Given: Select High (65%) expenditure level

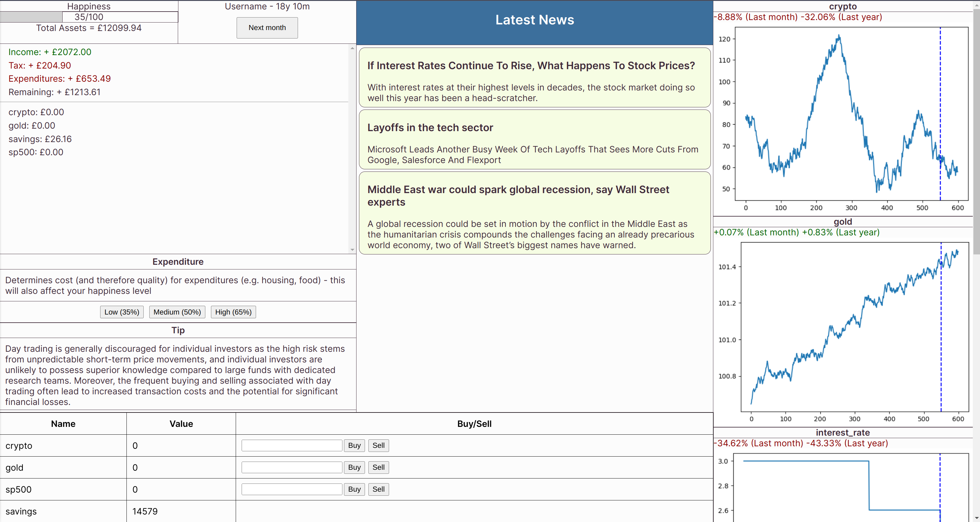Looking at the screenshot, I should [x=233, y=312].
